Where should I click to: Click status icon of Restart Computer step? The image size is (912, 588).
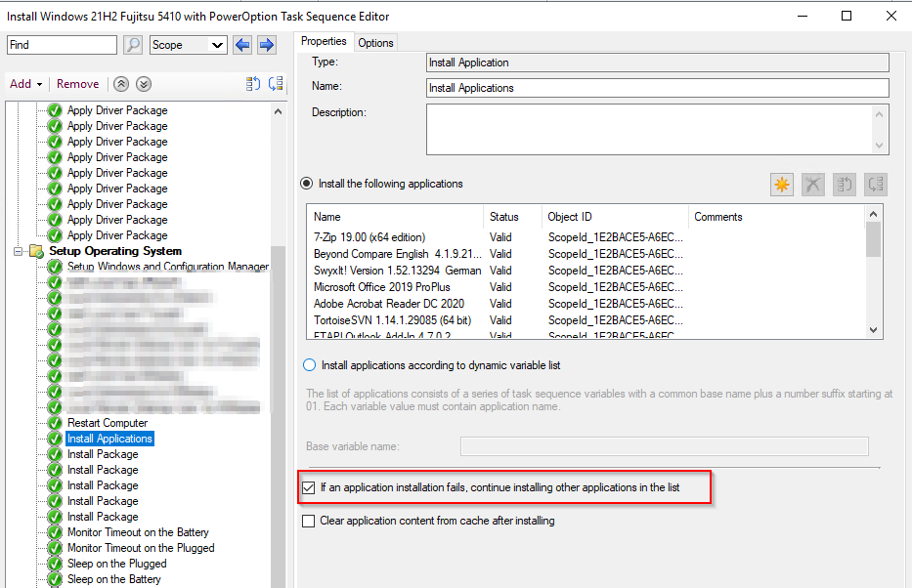(x=55, y=423)
